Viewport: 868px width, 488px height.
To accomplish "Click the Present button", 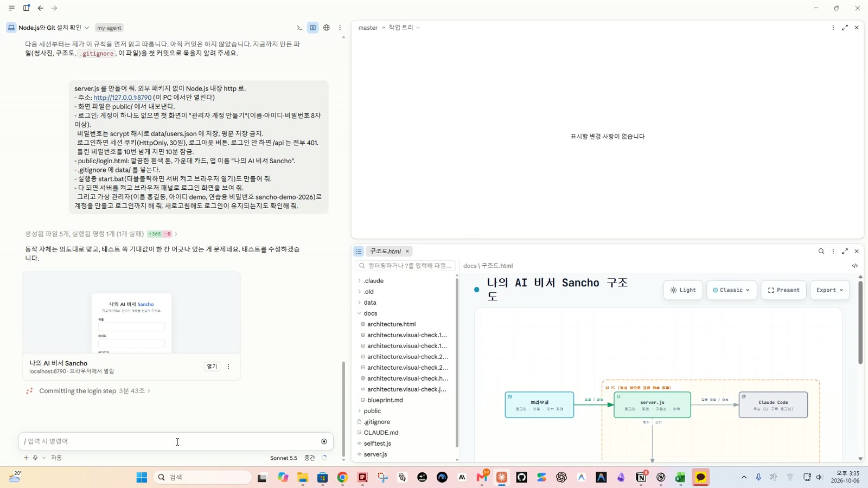I will tap(783, 290).
